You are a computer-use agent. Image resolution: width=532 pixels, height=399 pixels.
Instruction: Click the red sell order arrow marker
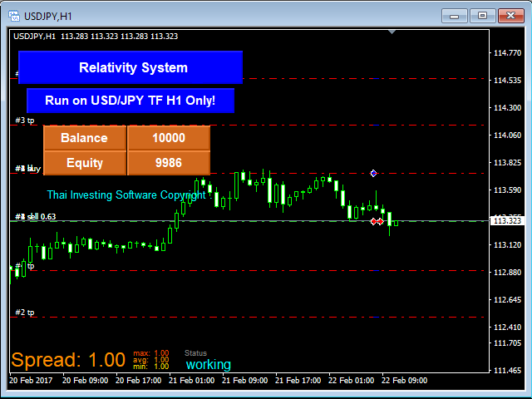[377, 221]
